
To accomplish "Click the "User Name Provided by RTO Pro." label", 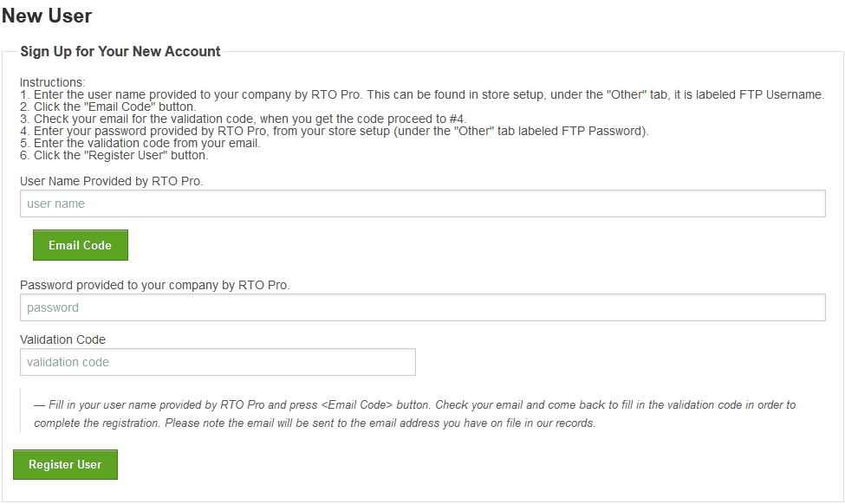I will [x=111, y=182].
